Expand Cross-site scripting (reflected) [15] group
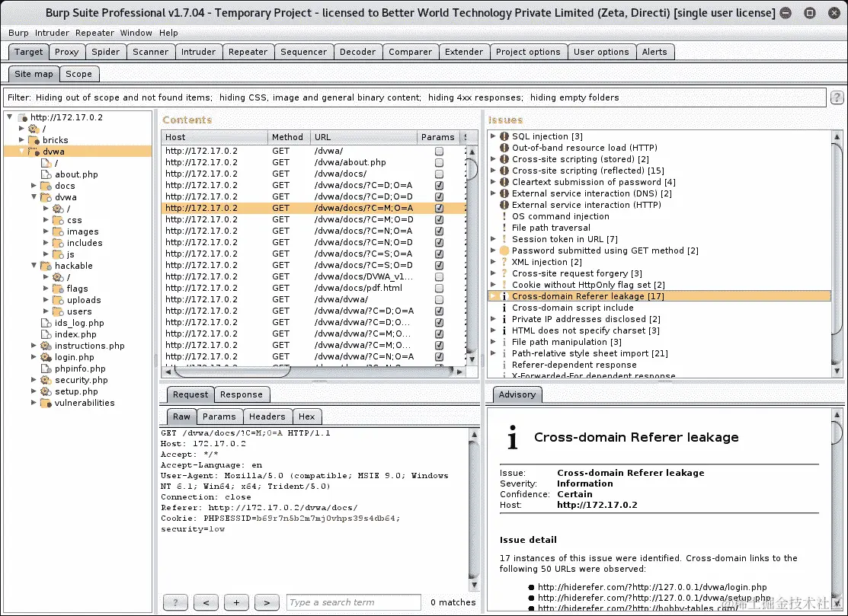The height and width of the screenshot is (616, 848). point(493,171)
